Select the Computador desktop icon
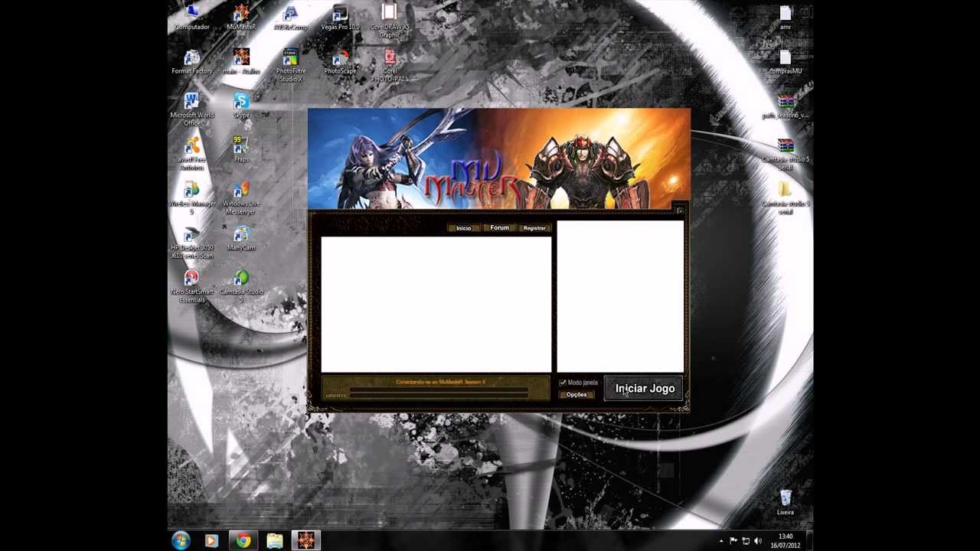This screenshot has height=551, width=980. tap(192, 18)
